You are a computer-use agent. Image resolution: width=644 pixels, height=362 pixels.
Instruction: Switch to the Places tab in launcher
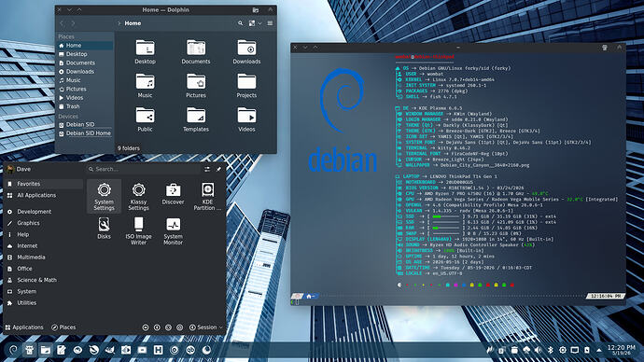63,327
